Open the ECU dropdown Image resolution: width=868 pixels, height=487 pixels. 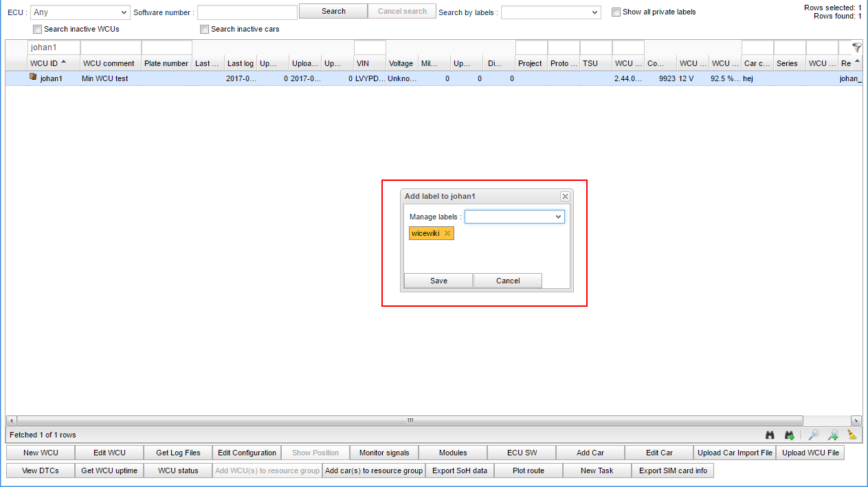[80, 12]
